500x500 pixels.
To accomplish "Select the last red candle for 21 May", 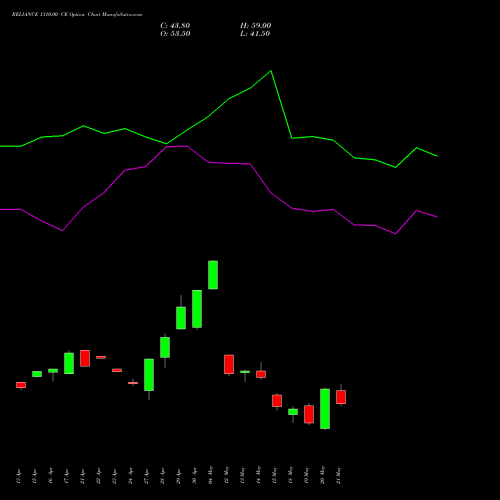I will tap(341, 397).
